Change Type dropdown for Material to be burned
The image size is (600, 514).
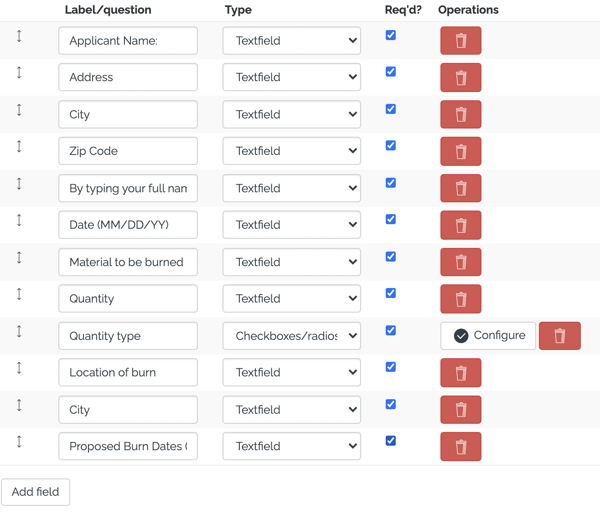tap(292, 262)
